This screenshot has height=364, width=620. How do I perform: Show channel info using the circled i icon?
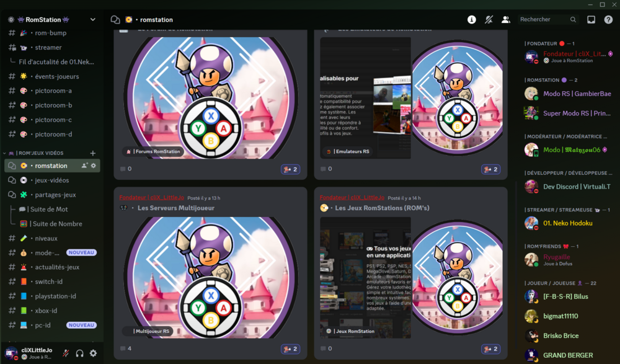[472, 19]
